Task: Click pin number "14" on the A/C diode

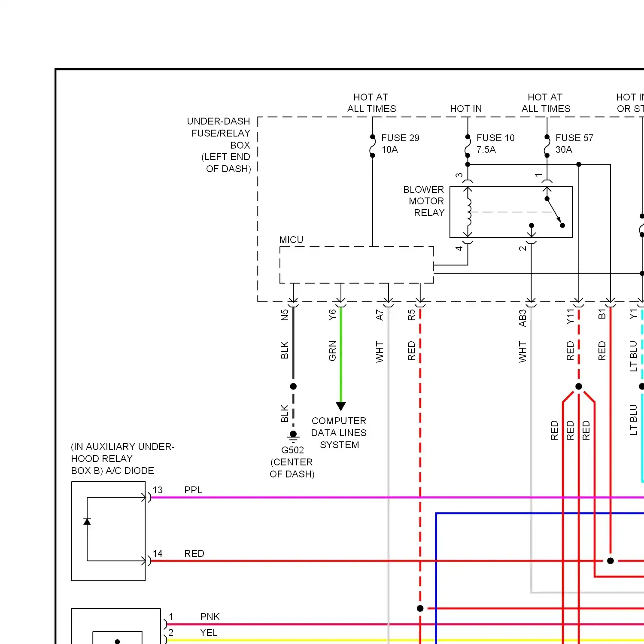Action: (x=158, y=553)
